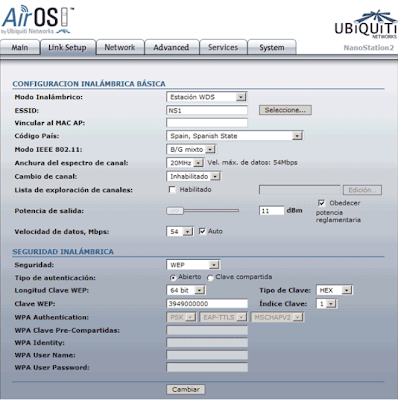Click the Potencia de salida slider handle
Viewport: 398px width, 400px height.
pos(175,211)
